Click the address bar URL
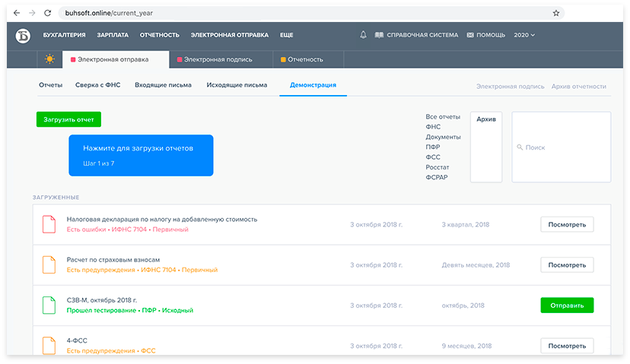The width and height of the screenshot is (630, 364). coord(109,13)
